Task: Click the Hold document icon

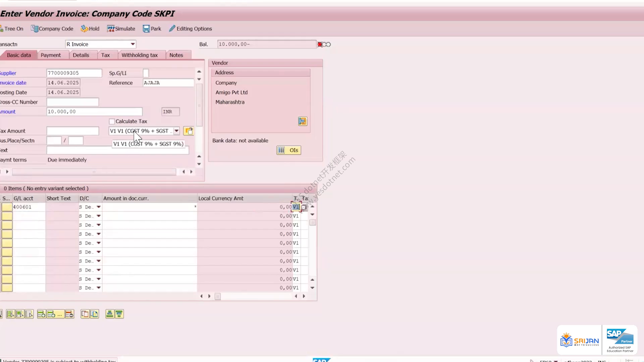Action: pyautogui.click(x=90, y=29)
